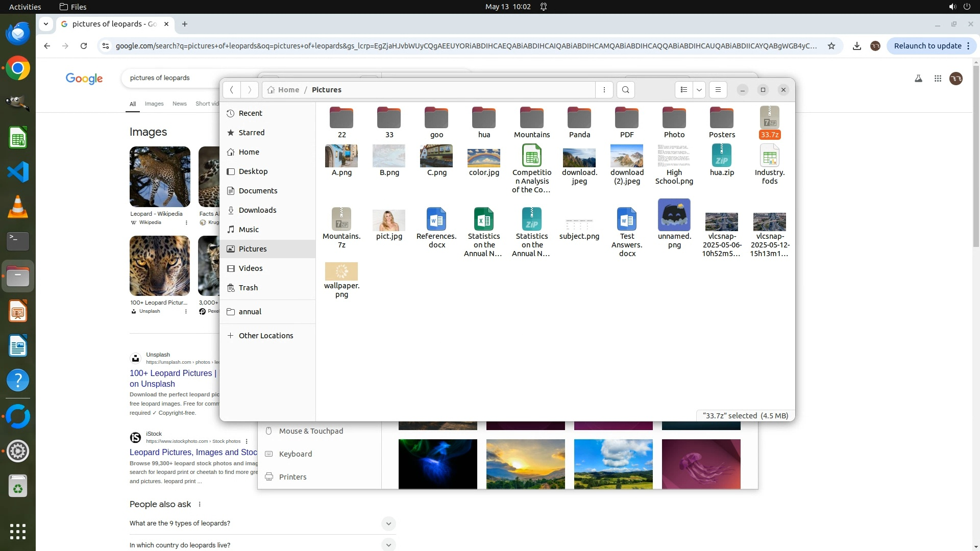Open Chrome tab search dropdown arrow

[x=46, y=24]
